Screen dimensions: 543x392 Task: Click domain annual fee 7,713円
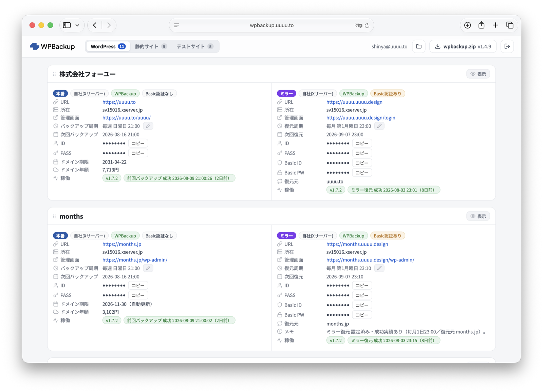click(x=111, y=170)
